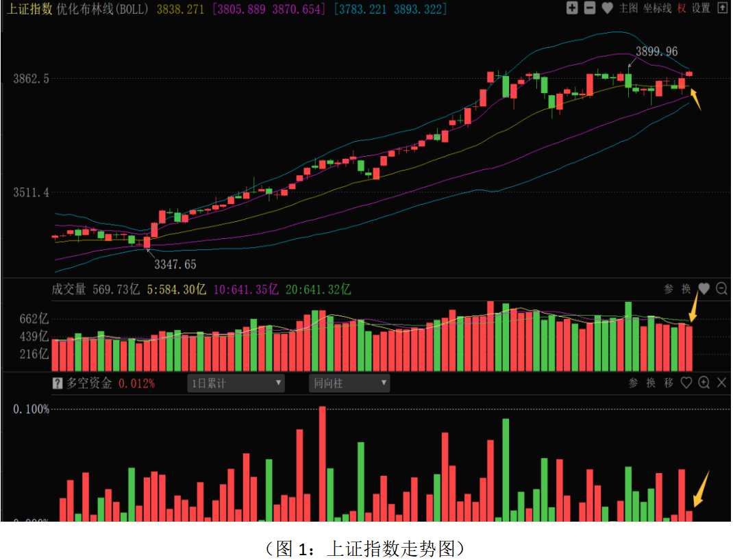Screen dimensions: 733x560
Task: Toggle the heart outline in the 多空资金 panel
Action: [x=686, y=383]
